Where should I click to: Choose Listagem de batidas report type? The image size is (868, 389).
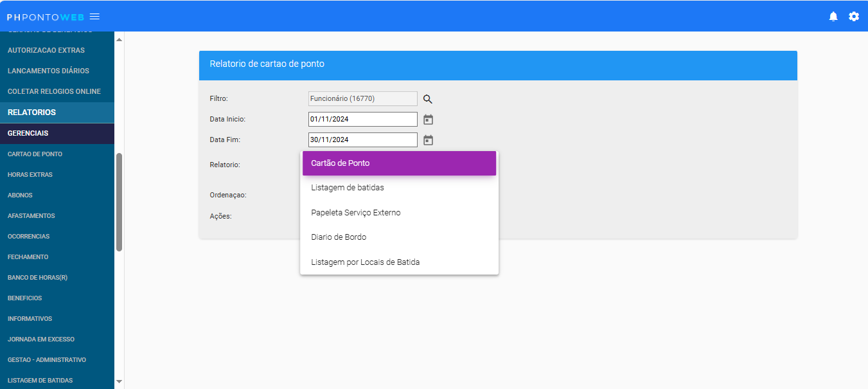coord(399,187)
